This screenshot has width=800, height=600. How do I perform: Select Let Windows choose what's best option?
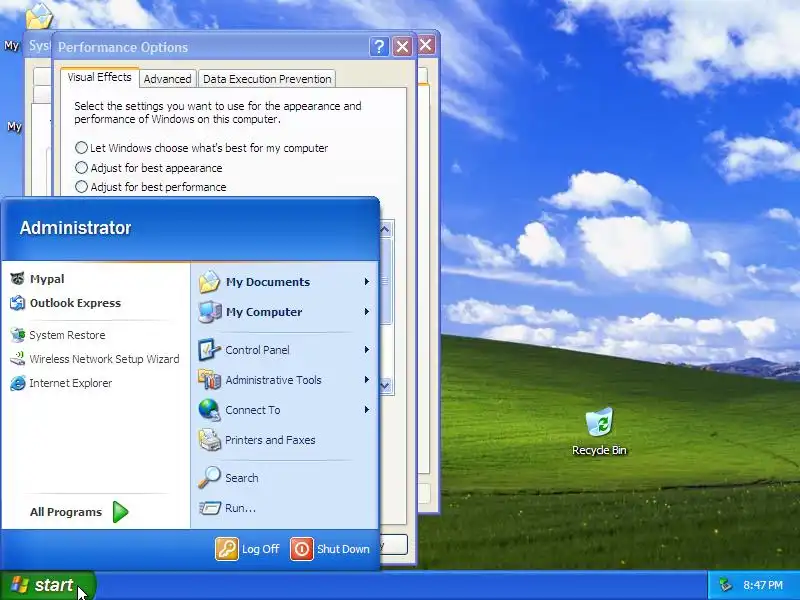pos(81,148)
